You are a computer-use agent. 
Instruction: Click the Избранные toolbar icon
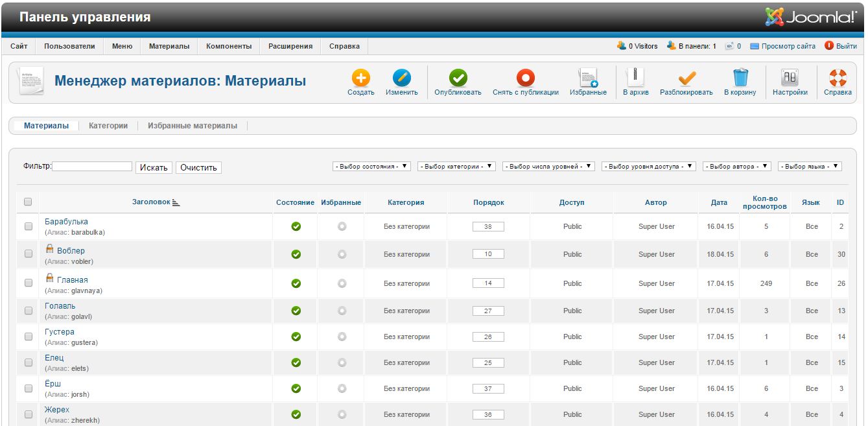588,78
